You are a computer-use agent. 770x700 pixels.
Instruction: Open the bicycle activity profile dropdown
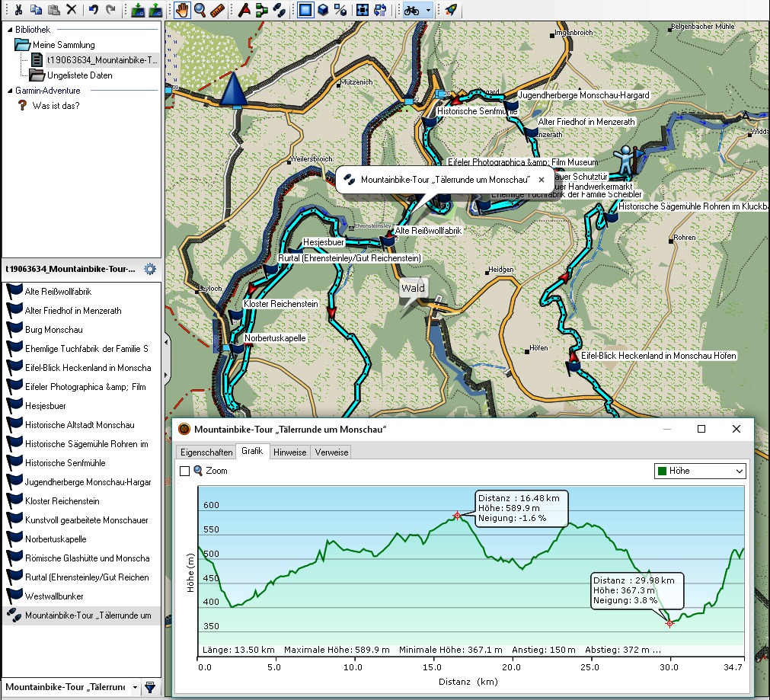429,10
